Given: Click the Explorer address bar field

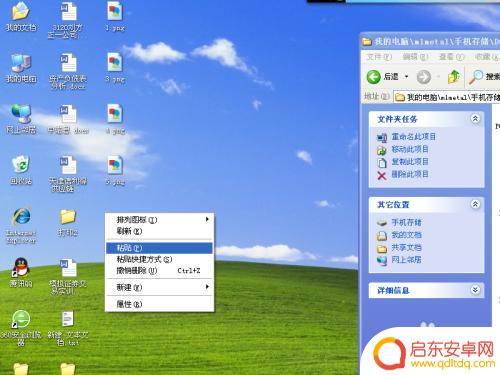Looking at the screenshot, I should [x=446, y=97].
